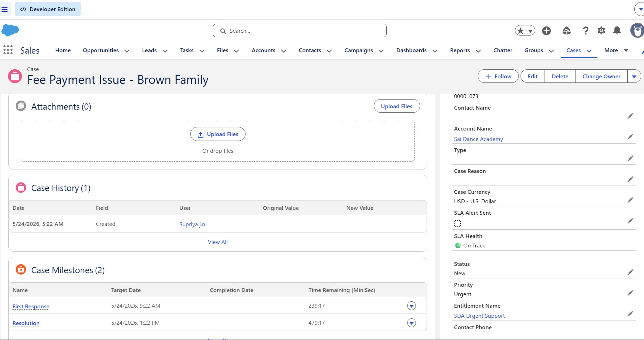Click Upload Files button in Attachments header
Image resolution: width=644 pixels, height=340 pixels.
[397, 106]
